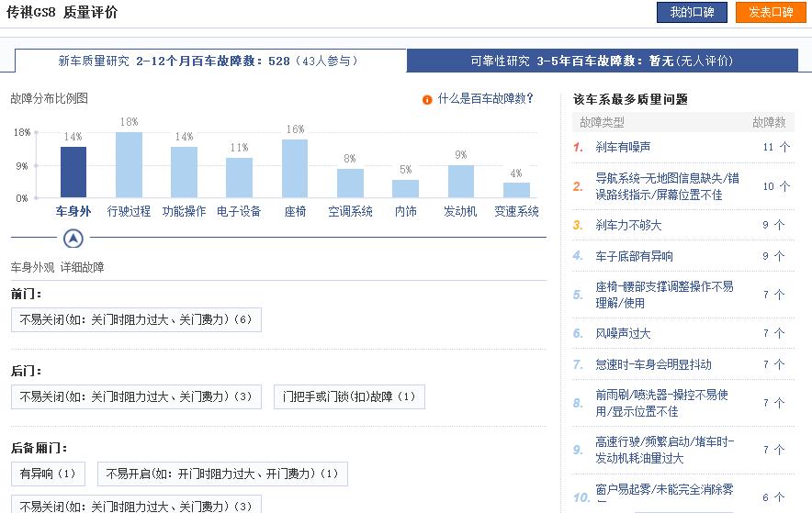Open 我的口碑 button
The height and width of the screenshot is (513, 812).
pyautogui.click(x=692, y=12)
